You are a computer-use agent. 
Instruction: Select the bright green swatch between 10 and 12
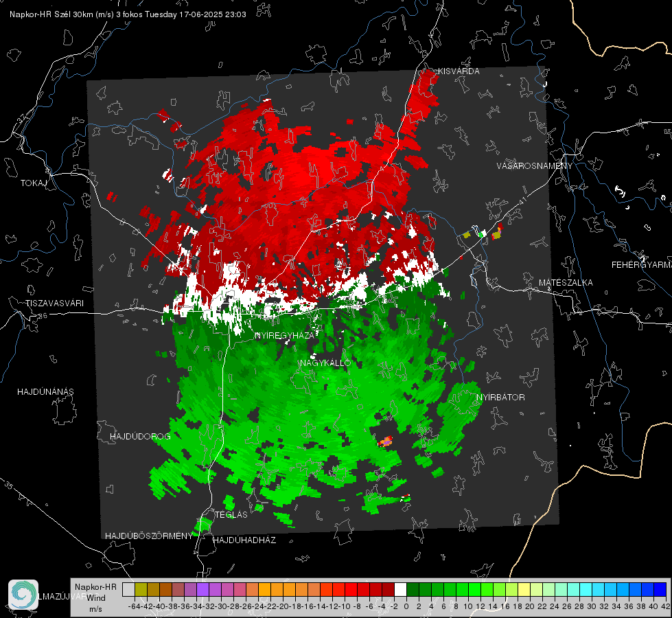[x=474, y=589]
